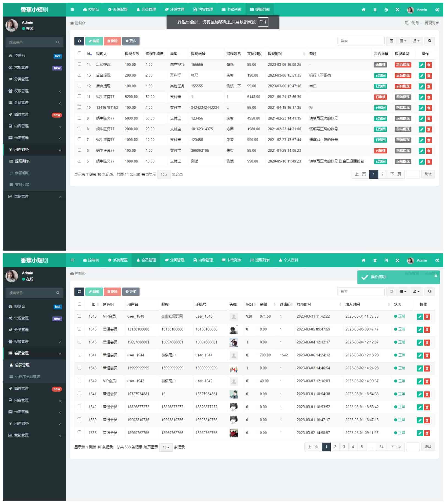Open the 个人资料 tab in navbar
Viewport: 446px width, 504px height.
(x=288, y=260)
